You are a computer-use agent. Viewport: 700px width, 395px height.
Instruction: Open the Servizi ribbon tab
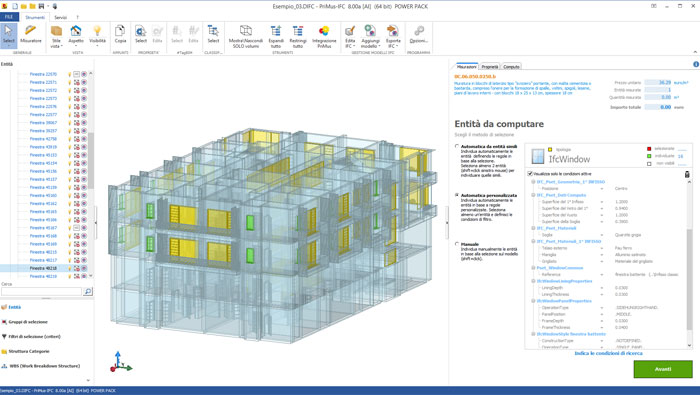pos(60,17)
